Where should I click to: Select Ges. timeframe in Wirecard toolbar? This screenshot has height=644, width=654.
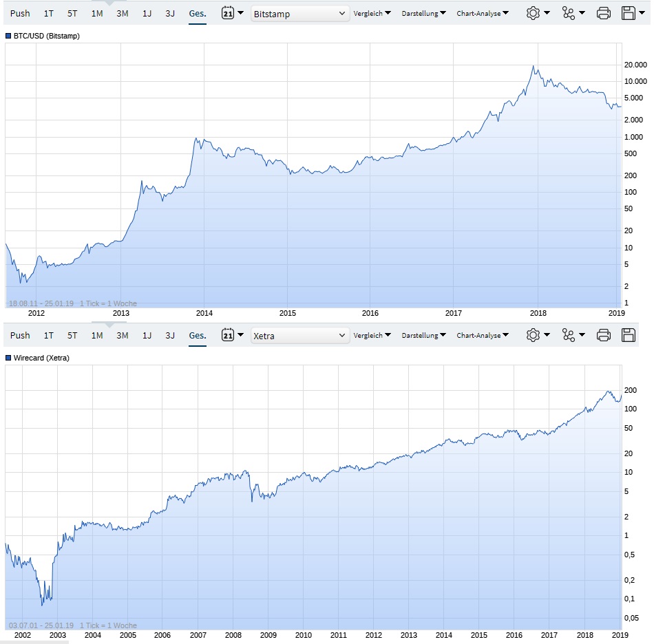[x=198, y=335]
